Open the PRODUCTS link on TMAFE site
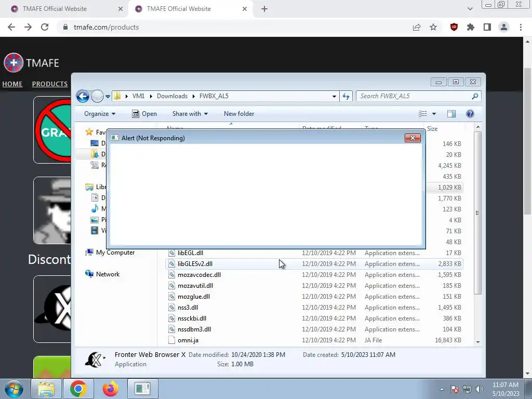 49,84
